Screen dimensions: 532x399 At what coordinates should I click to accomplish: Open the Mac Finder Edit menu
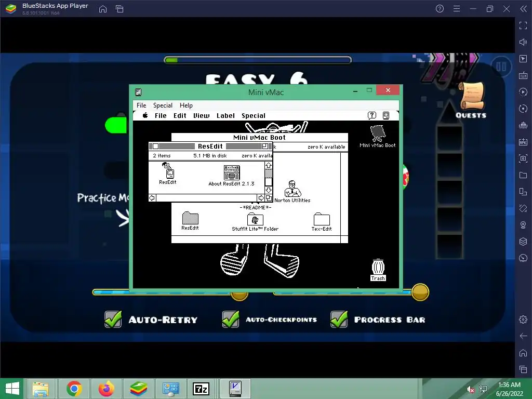(x=180, y=116)
